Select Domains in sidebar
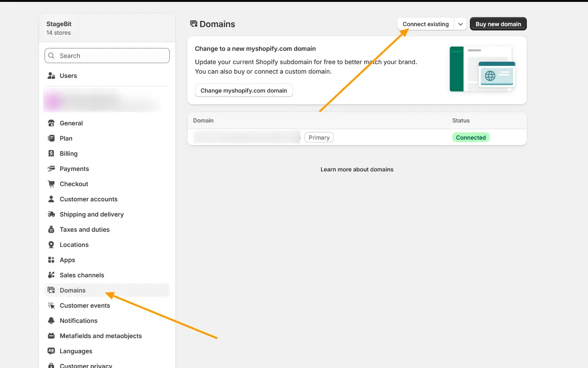This screenshot has height=368, width=588. point(107,290)
